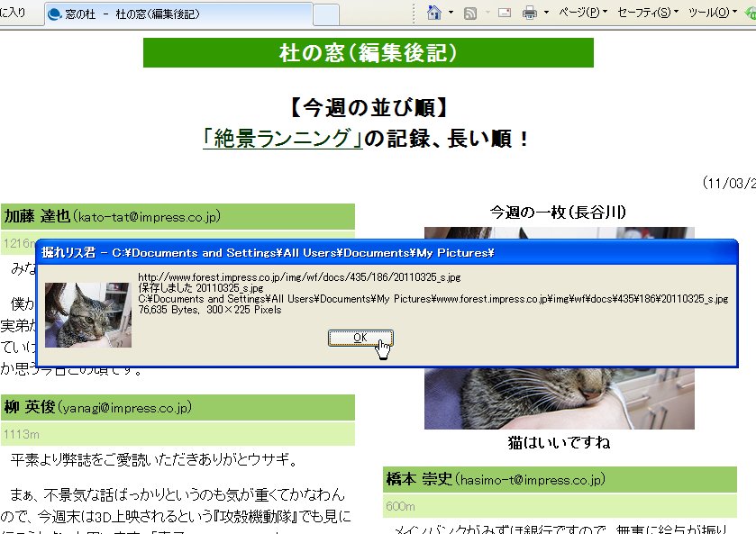Click the Print icon in the command bar

click(528, 13)
